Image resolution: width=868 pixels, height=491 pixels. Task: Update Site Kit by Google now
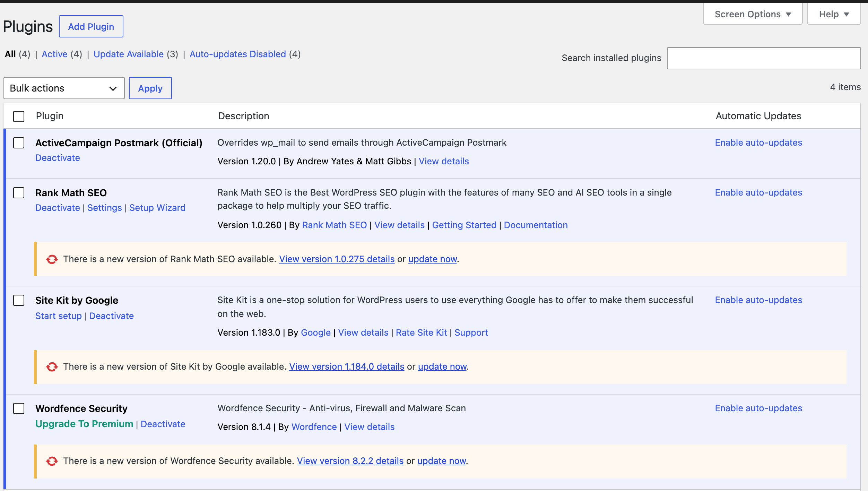tap(442, 367)
